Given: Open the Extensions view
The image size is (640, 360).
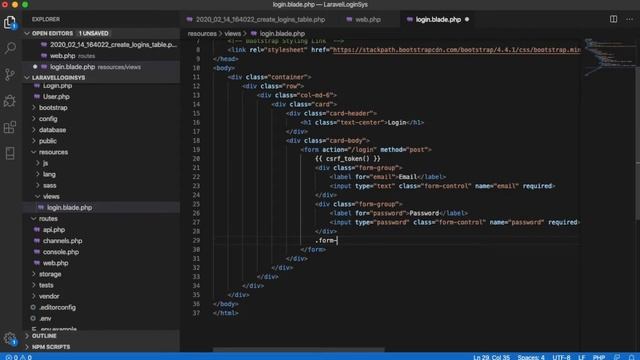Looking at the screenshot, I should (10, 127).
